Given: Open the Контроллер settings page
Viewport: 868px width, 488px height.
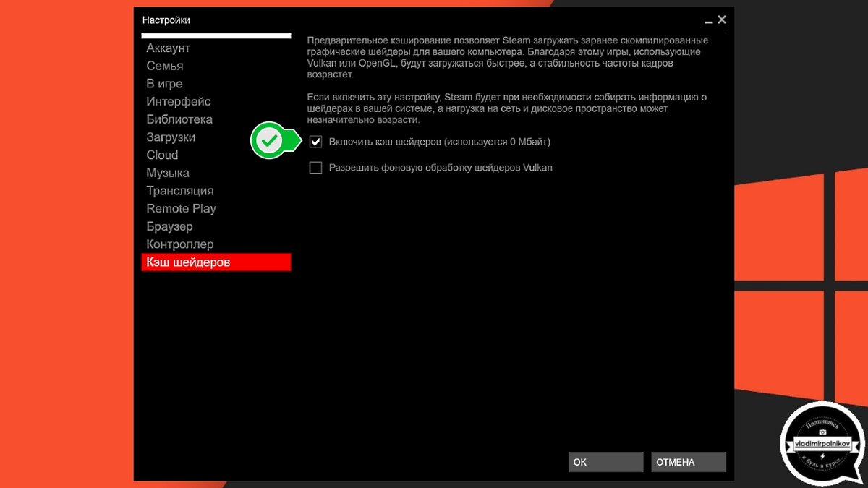Looking at the screenshot, I should click(x=216, y=244).
